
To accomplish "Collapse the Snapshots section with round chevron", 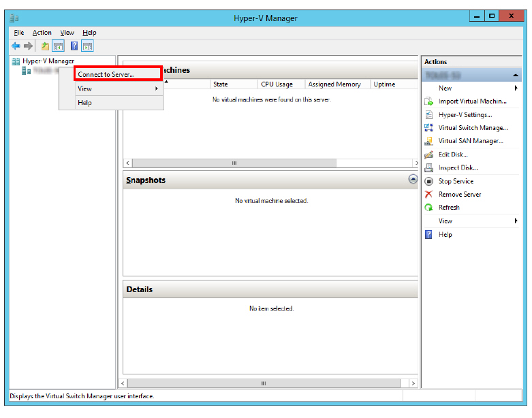I will 413,179.
